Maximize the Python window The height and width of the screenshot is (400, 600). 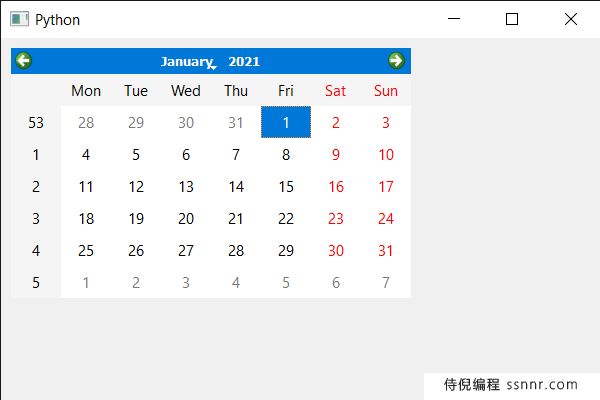click(512, 18)
